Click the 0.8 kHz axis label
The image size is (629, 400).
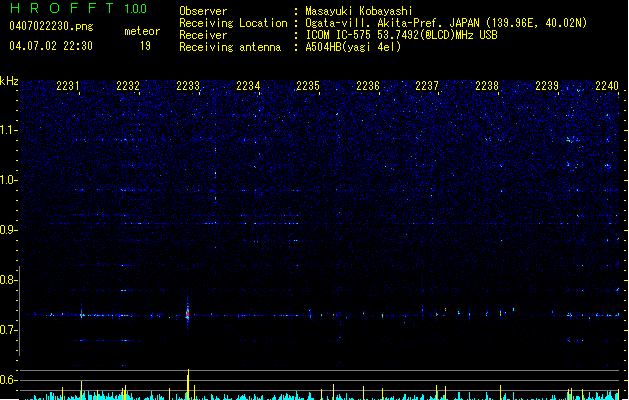8,280
